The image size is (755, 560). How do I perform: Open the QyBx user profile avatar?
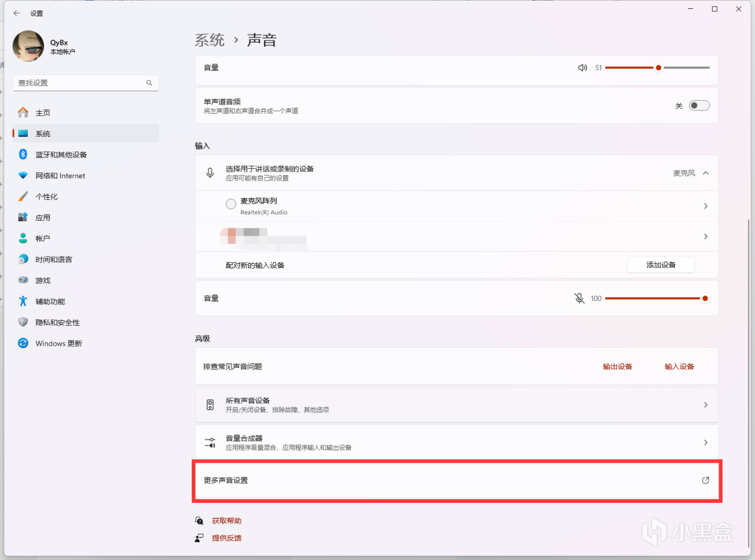pyautogui.click(x=28, y=46)
